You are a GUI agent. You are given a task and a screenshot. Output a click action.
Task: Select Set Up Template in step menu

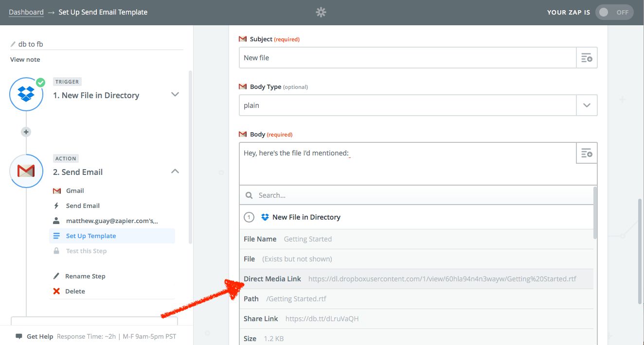coord(91,236)
